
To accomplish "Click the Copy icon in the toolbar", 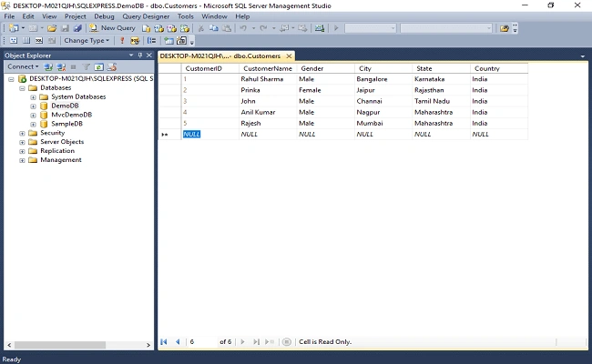I will coord(214,28).
